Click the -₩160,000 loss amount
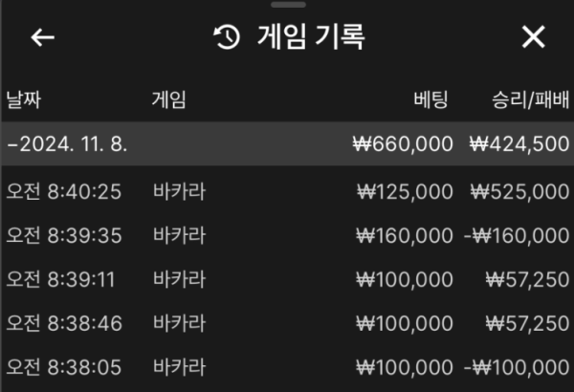The width and height of the screenshot is (574, 392). click(x=517, y=235)
